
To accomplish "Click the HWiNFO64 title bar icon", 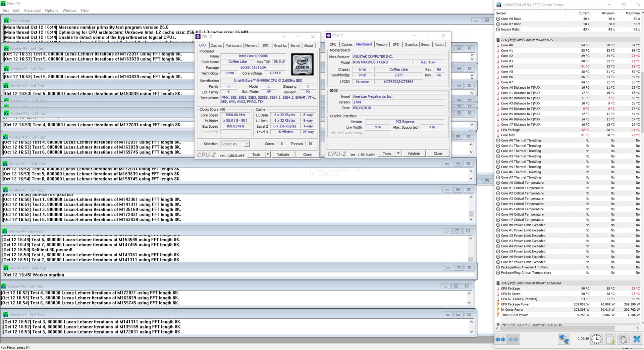I will click(499, 5).
